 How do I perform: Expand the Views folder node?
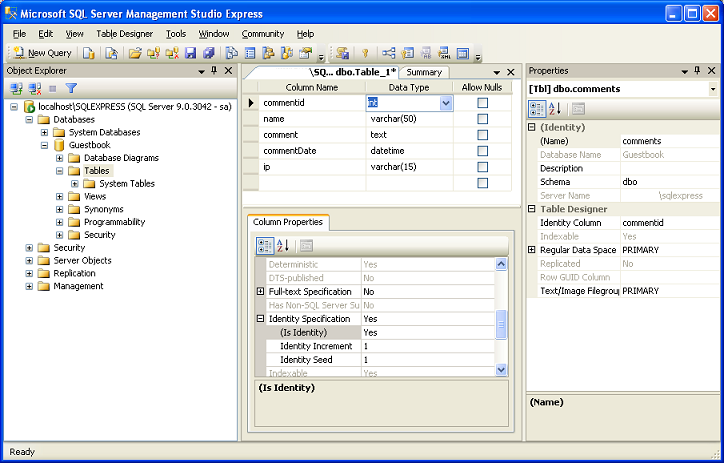pos(60,197)
